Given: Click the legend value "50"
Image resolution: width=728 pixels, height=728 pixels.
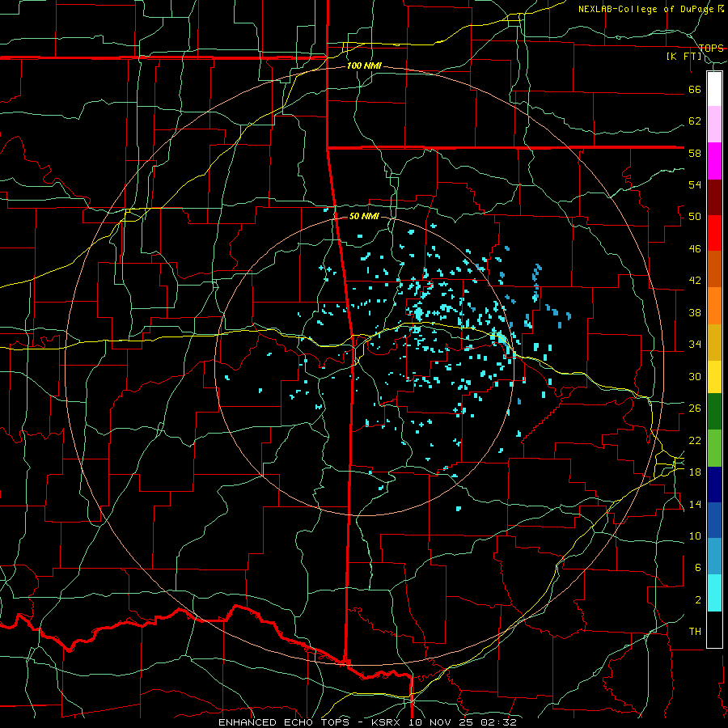Looking at the screenshot, I should (695, 216).
